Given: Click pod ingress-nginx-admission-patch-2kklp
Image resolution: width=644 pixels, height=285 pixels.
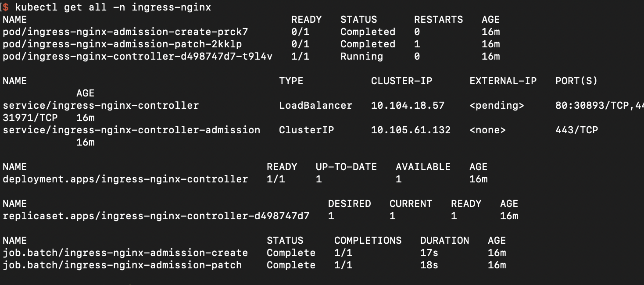Looking at the screenshot, I should 122,44.
